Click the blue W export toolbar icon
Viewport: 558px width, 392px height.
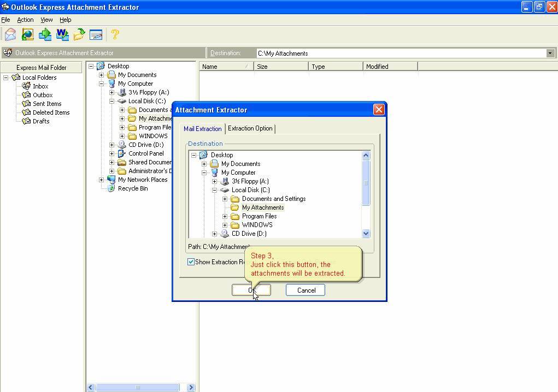[x=62, y=34]
